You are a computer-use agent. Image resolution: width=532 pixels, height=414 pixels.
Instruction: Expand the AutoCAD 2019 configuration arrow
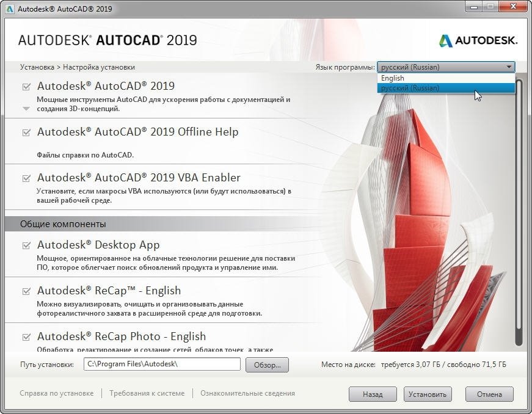tap(26, 109)
